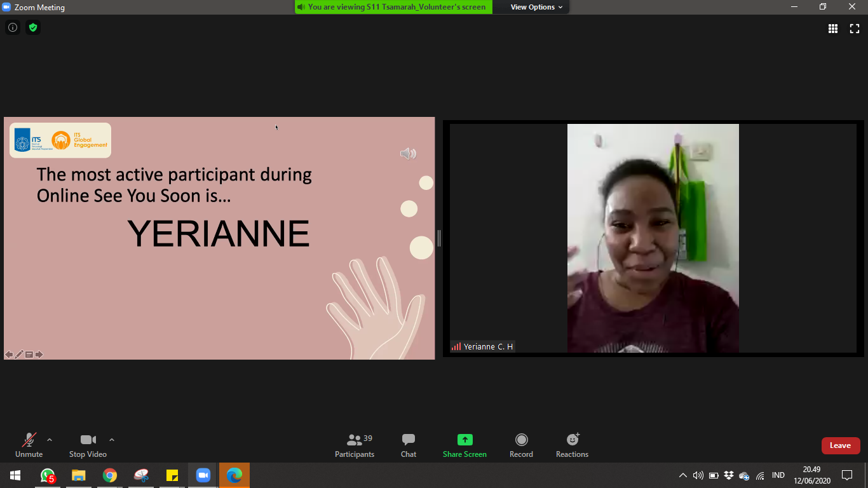Open the meeting information icon
Image resolution: width=868 pixels, height=488 pixels.
[12, 27]
